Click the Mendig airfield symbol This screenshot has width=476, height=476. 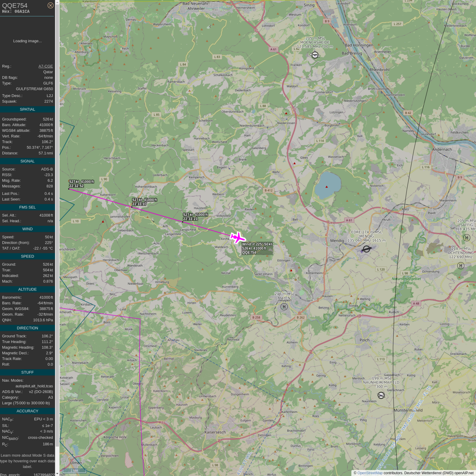point(366,249)
